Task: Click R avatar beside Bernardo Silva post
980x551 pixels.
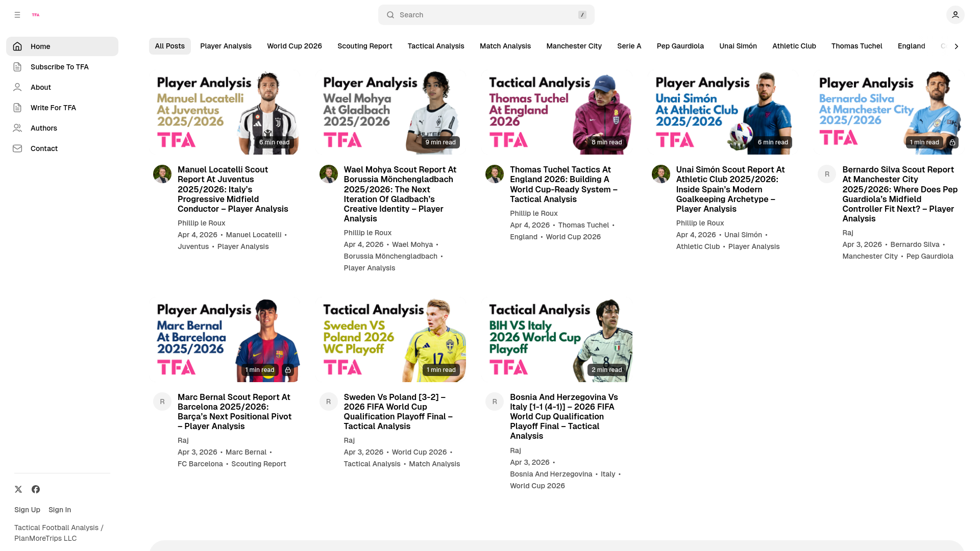Action: (827, 174)
